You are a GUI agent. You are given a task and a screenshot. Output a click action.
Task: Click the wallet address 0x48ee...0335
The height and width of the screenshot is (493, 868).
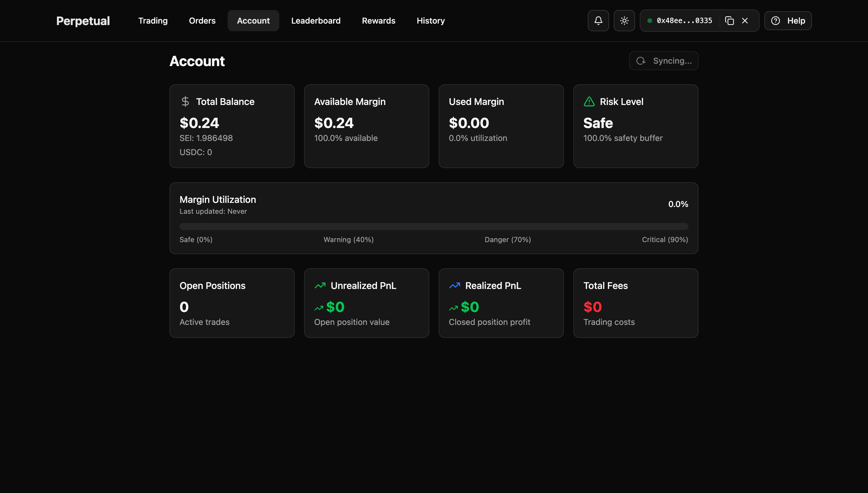(684, 21)
